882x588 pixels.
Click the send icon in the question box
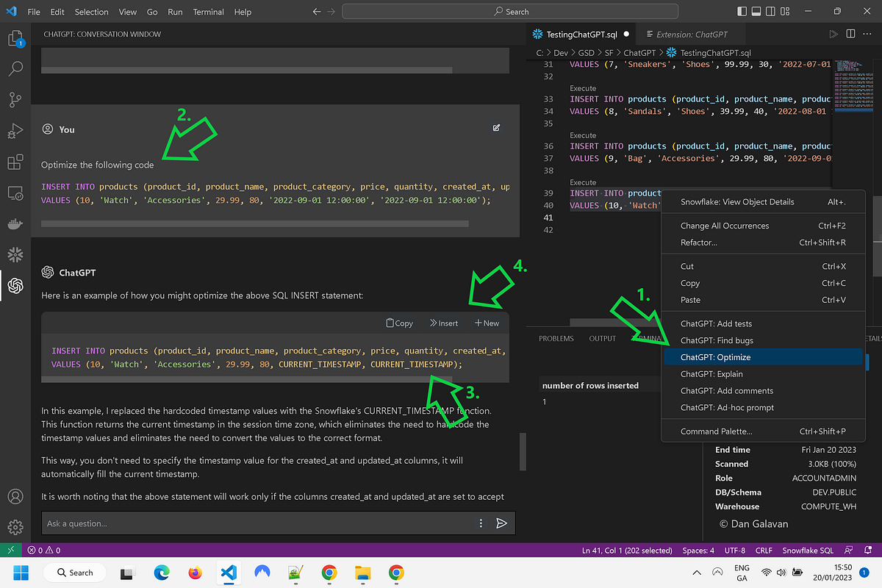[x=503, y=523]
